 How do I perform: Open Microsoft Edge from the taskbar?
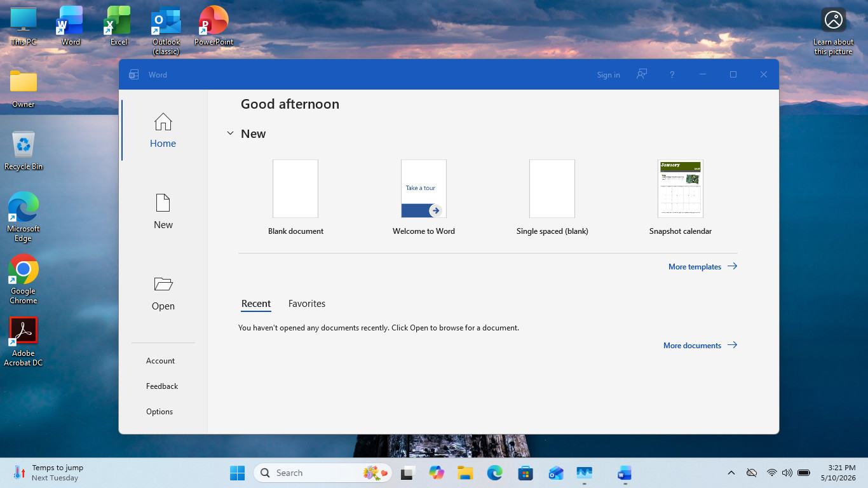495,473
